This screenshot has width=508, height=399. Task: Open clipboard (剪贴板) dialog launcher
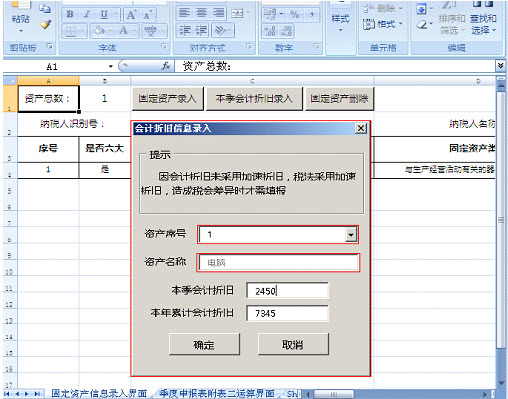[50, 47]
